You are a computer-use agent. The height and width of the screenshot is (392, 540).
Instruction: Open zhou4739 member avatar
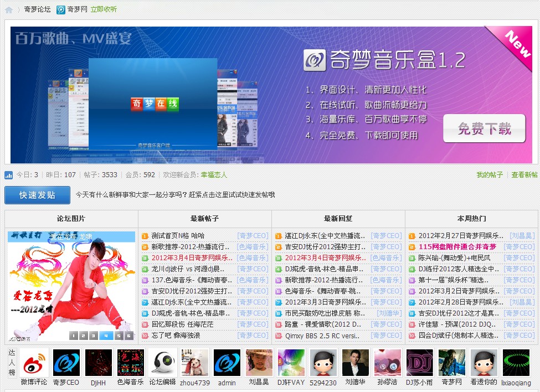click(x=195, y=363)
